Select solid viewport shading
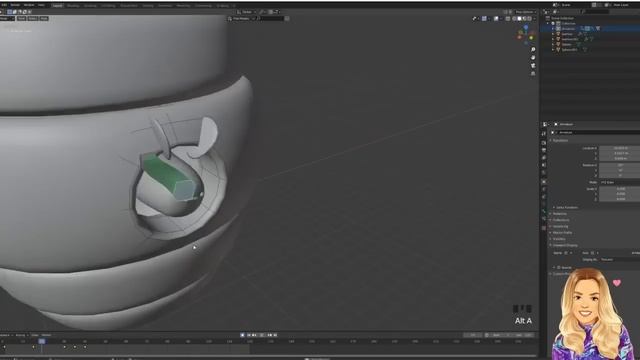This screenshot has height=360, width=640. (519, 19)
